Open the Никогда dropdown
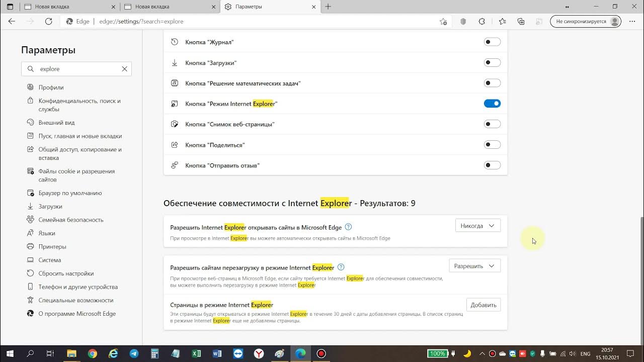Image resolution: width=644 pixels, height=362 pixels. [x=477, y=226]
